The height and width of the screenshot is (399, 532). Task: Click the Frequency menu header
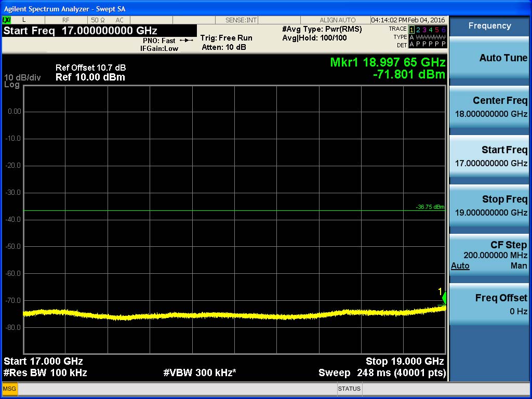pos(489,26)
